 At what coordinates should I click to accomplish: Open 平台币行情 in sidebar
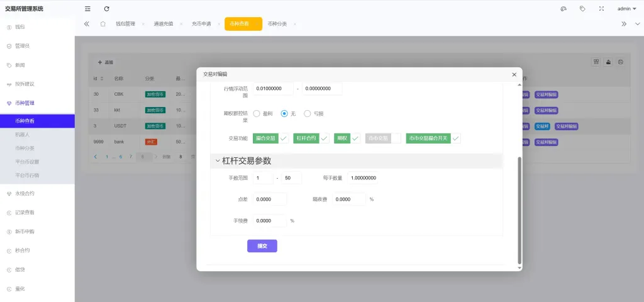coord(37,175)
